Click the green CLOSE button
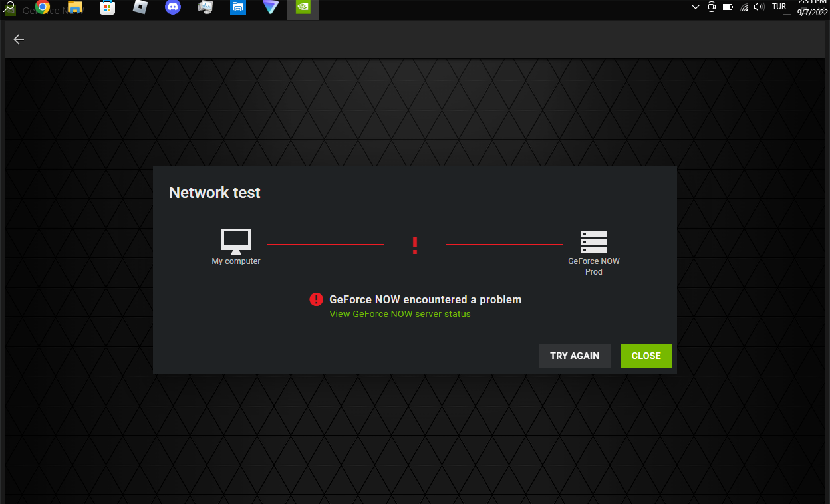This screenshot has height=504, width=830. point(646,356)
